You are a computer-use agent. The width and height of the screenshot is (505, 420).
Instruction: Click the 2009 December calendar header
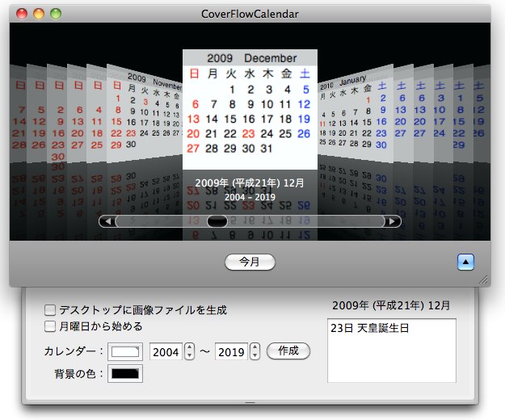[x=250, y=58]
